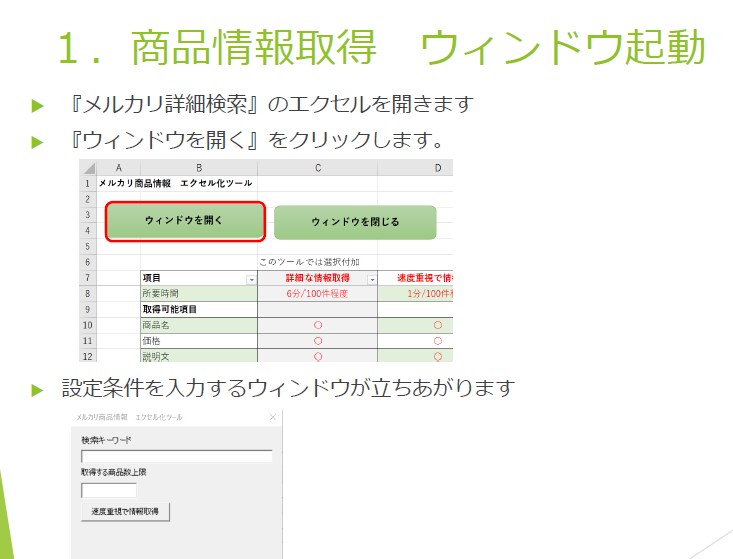Click the 速度重視で情報取得 button in dialog
Viewport: 733px width, 559px height.
click(125, 511)
